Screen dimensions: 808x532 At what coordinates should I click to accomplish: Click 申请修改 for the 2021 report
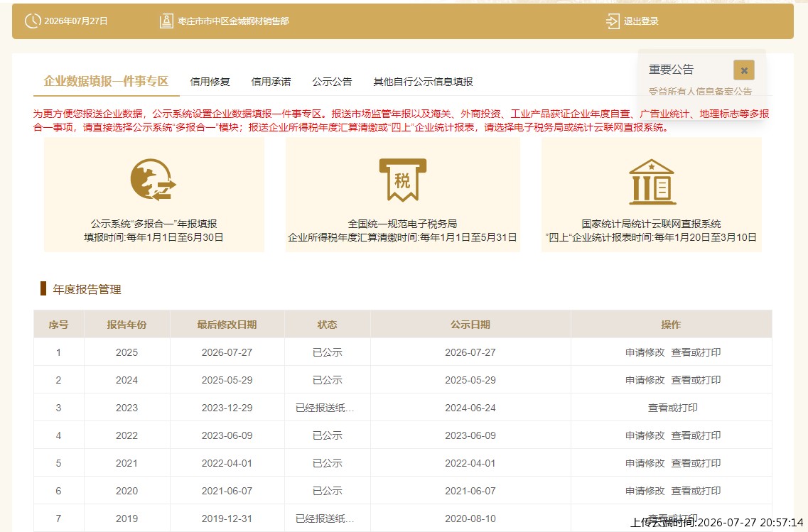(645, 463)
